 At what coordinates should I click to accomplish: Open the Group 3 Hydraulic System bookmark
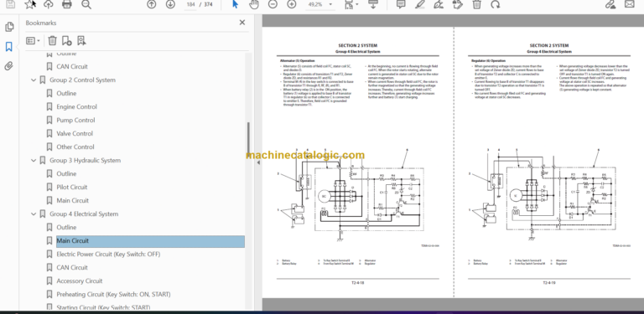85,160
